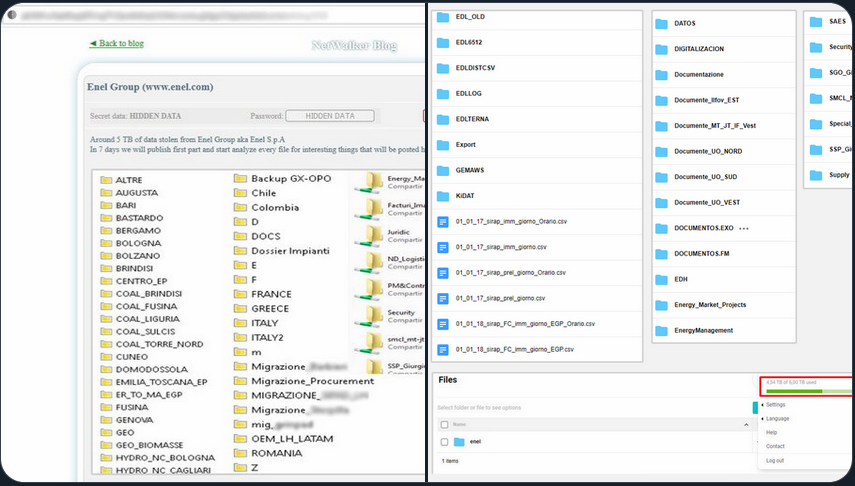Select 01_01_17_sirap_imm_giorno_Orario.csv file icon

point(443,221)
